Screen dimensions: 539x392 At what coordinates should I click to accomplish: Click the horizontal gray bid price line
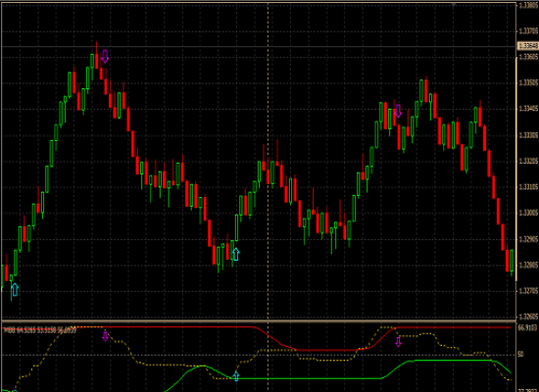coord(259,46)
